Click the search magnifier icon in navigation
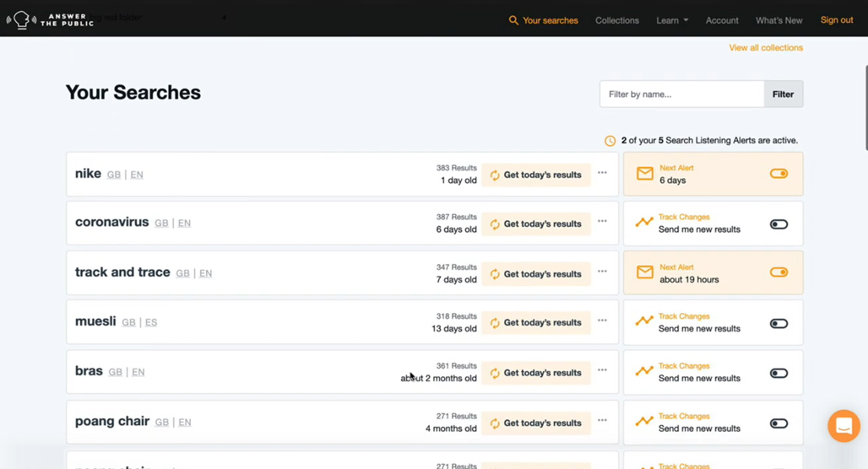 pos(513,20)
